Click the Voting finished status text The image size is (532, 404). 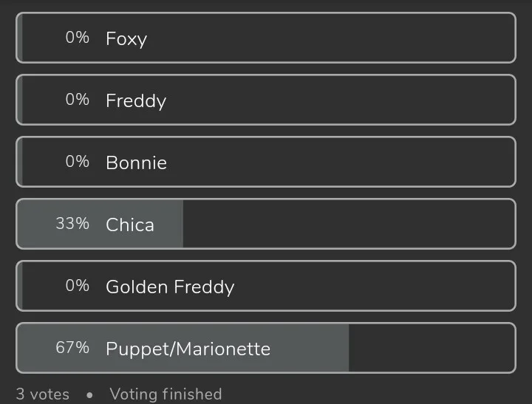click(x=166, y=394)
